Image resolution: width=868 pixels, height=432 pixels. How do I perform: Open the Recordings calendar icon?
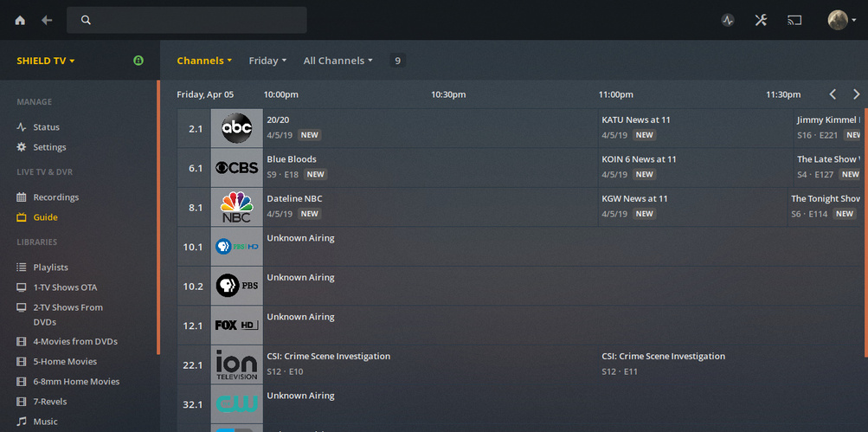pos(22,197)
